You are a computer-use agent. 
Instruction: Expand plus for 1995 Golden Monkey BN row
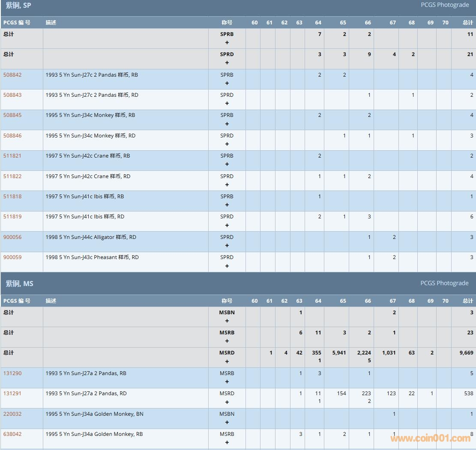point(227,422)
